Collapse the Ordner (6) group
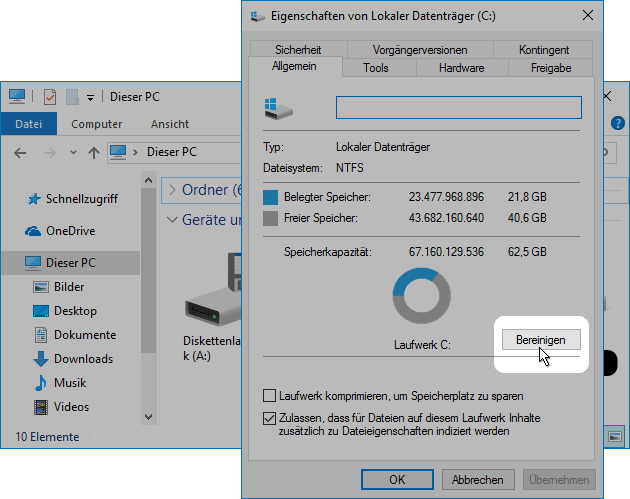Image resolution: width=630 pixels, height=499 pixels. tap(172, 190)
